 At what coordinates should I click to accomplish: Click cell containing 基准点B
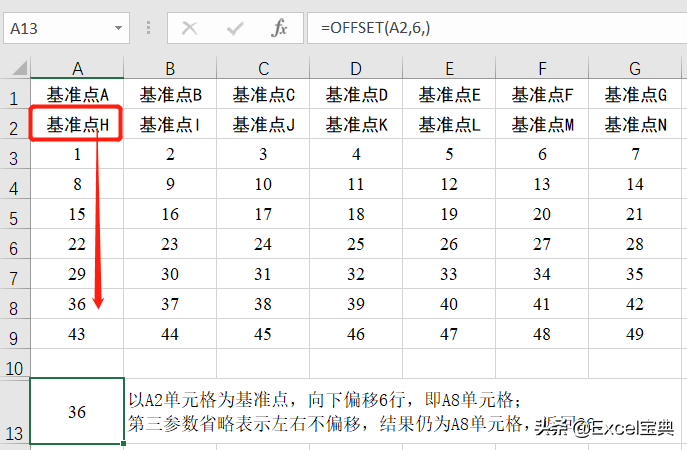170,94
